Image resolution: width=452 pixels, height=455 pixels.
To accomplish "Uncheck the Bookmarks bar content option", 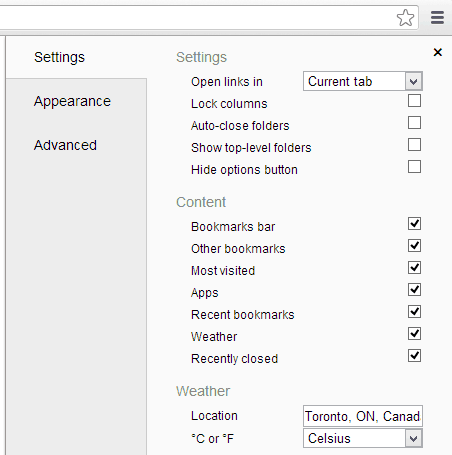I will (x=414, y=224).
